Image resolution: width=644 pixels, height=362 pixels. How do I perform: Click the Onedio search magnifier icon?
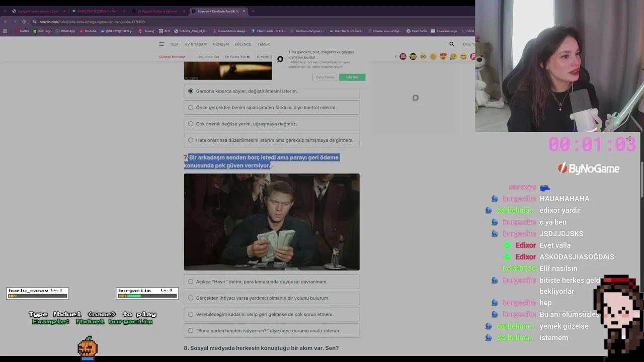click(x=452, y=44)
